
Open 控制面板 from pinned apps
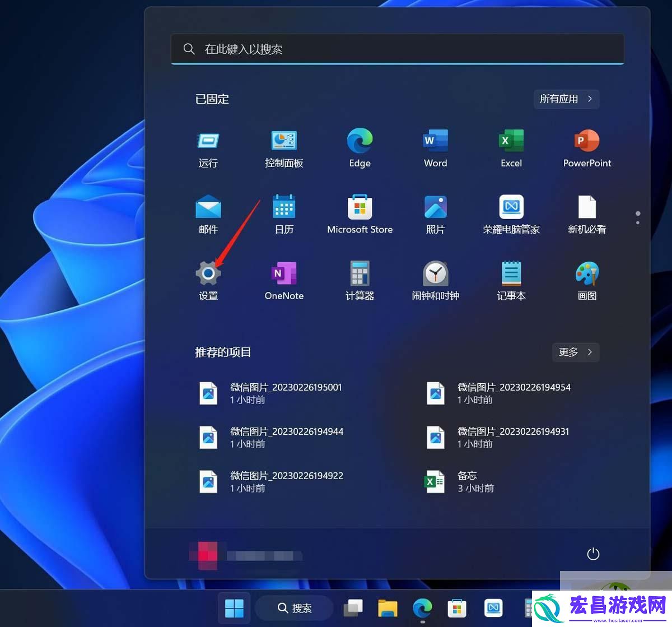(284, 148)
